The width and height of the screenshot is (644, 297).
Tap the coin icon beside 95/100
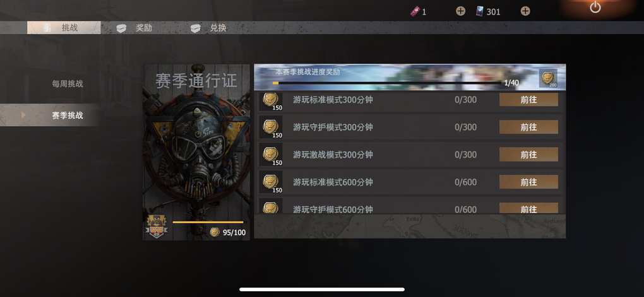[215, 232]
